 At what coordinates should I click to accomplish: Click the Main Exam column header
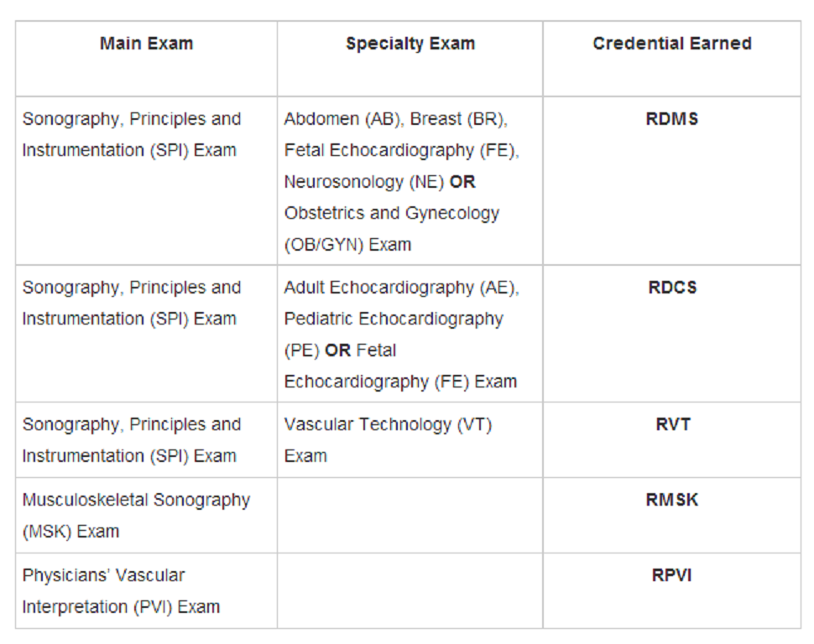click(146, 44)
